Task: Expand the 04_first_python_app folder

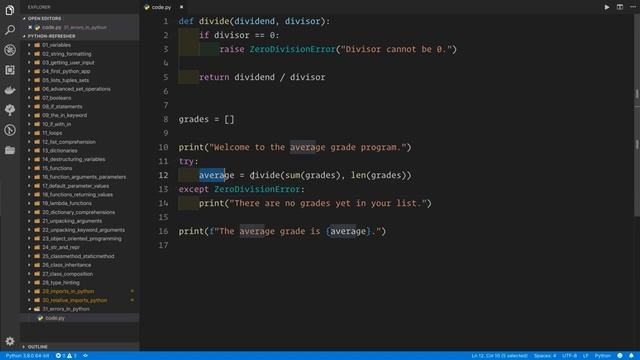Action: [x=66, y=71]
